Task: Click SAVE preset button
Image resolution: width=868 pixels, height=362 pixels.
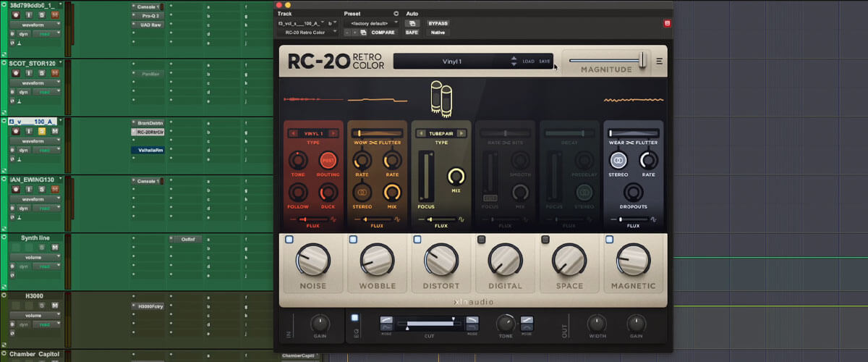Action: (545, 62)
